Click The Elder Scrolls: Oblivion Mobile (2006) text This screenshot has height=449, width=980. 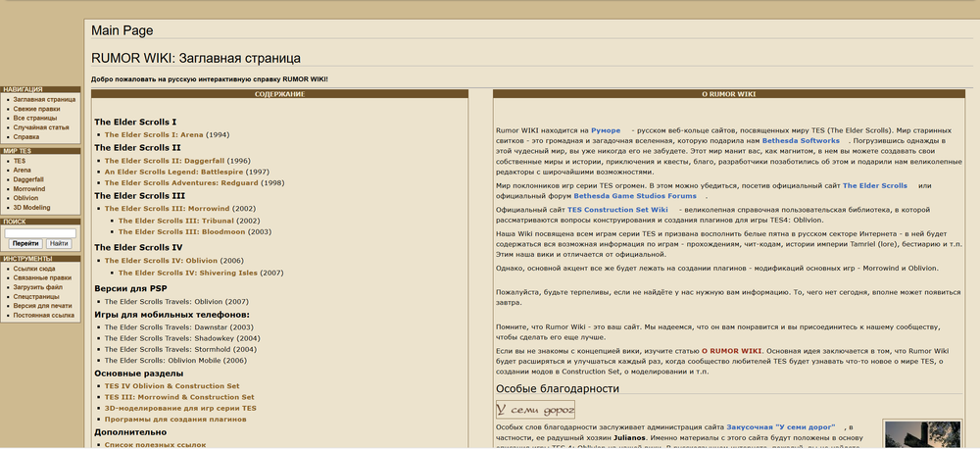click(x=175, y=361)
